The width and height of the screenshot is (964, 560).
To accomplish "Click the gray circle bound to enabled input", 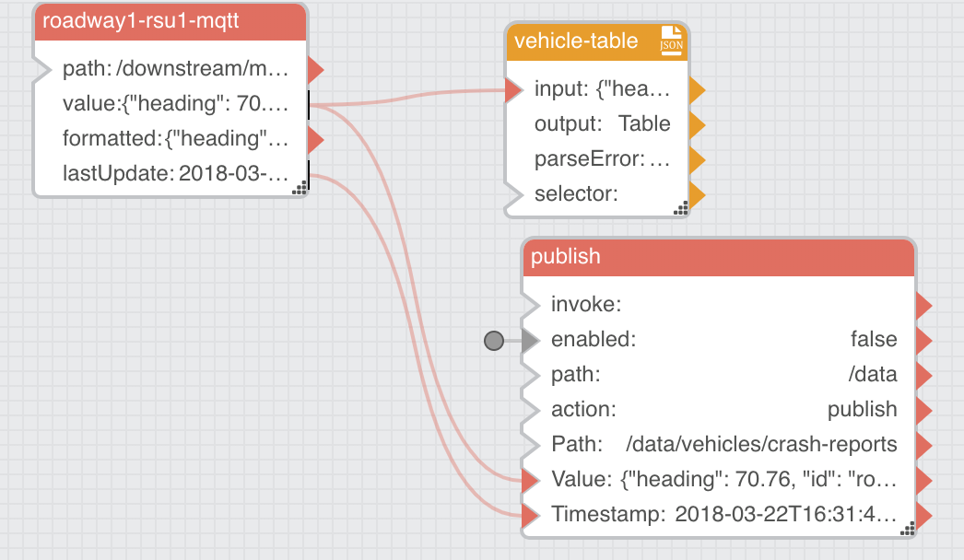I will (494, 340).
